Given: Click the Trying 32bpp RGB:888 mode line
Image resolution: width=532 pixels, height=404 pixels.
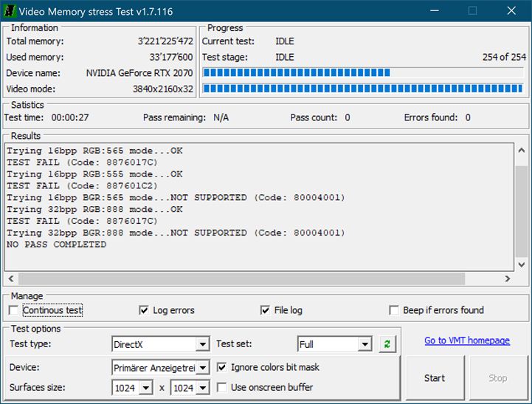Looking at the screenshot, I should 94,210.
